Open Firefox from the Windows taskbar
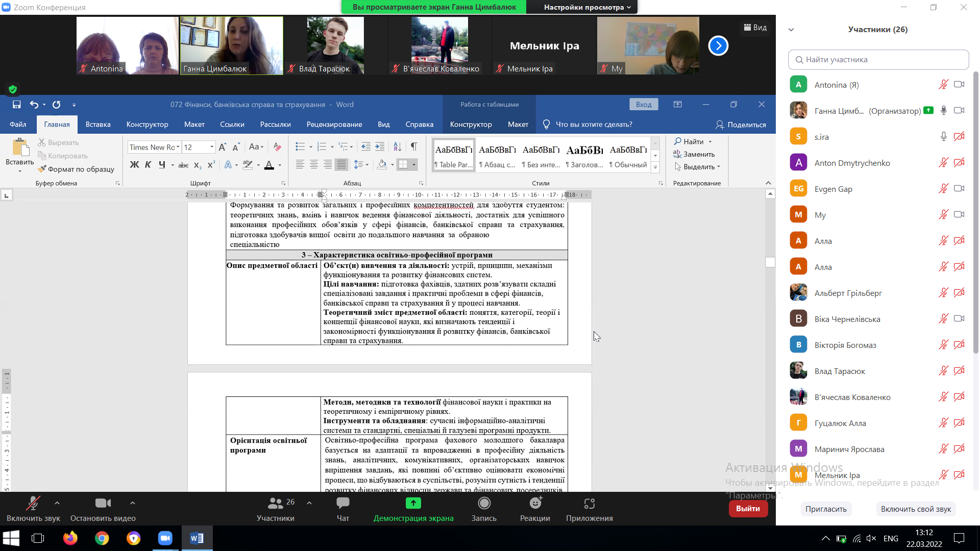 (x=70, y=538)
